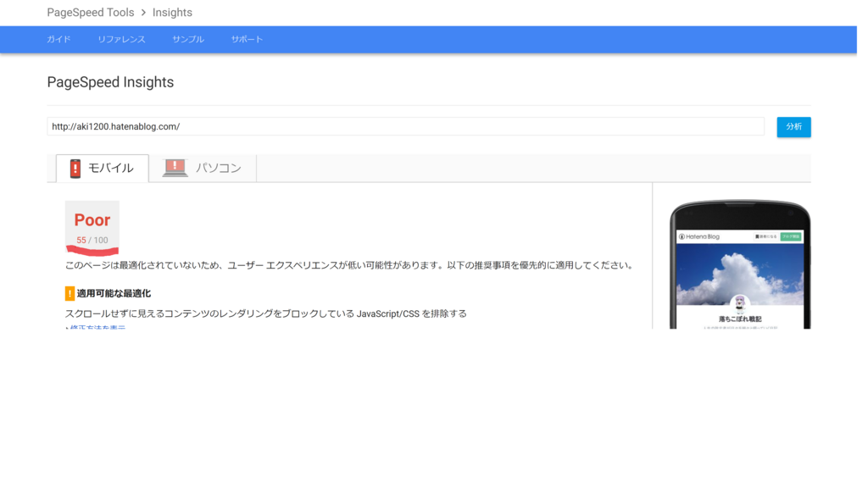Click the optimization warning description paragraph
This screenshot has width=868, height=488.
(x=349, y=265)
